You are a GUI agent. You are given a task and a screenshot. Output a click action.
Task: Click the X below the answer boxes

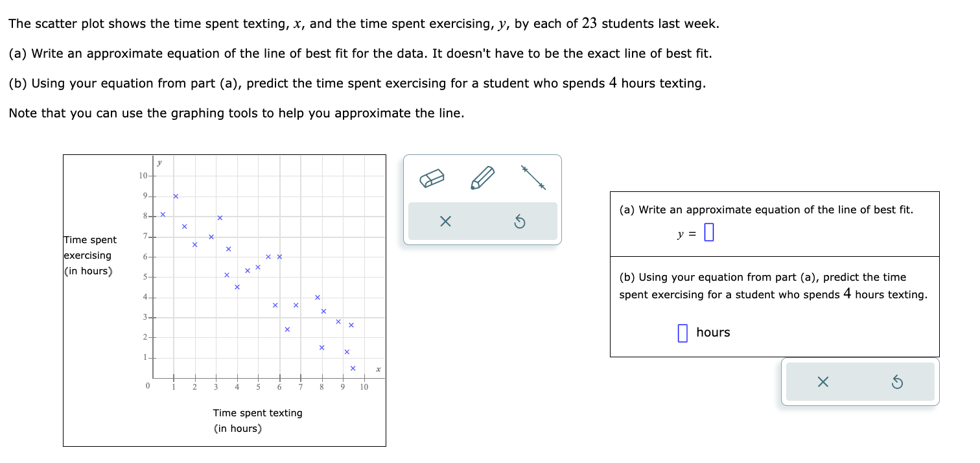[822, 382]
